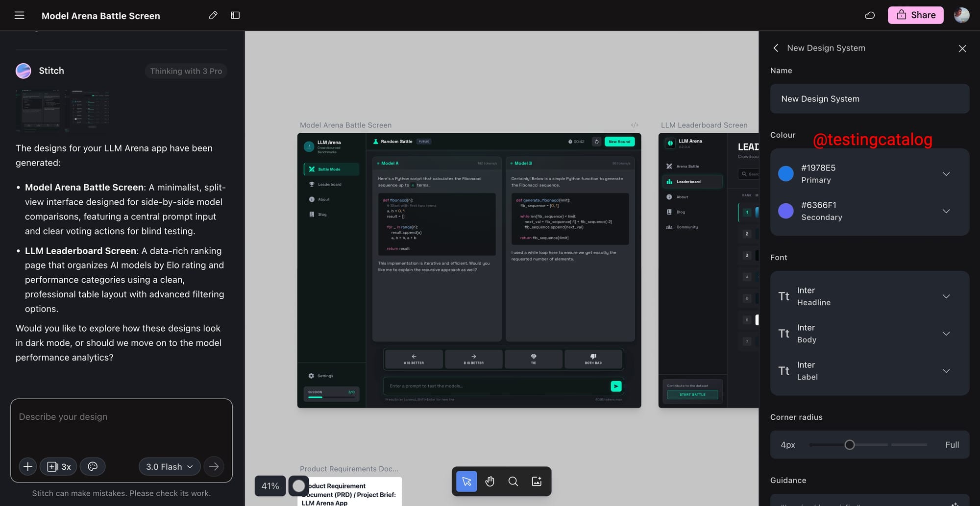Click the Model A panel header
The image size is (980, 506).
437,163
